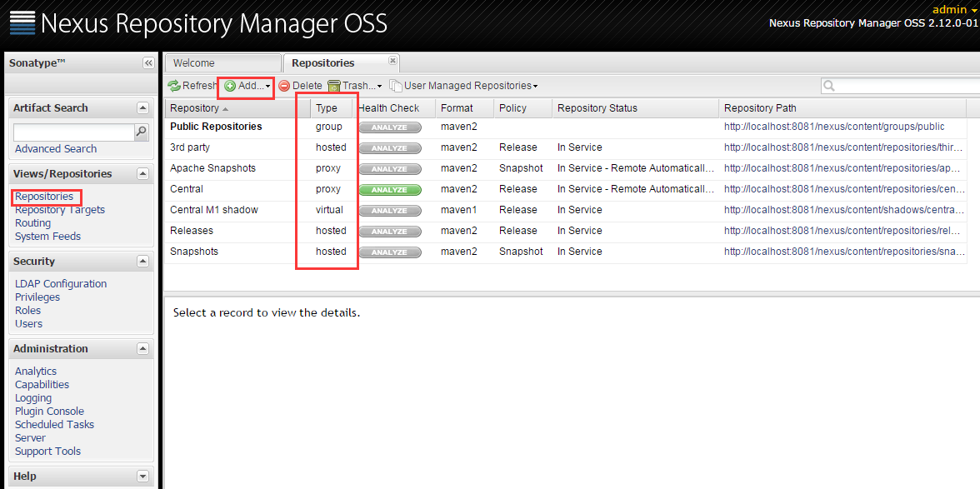Switch to the Welcome tab

pyautogui.click(x=194, y=63)
